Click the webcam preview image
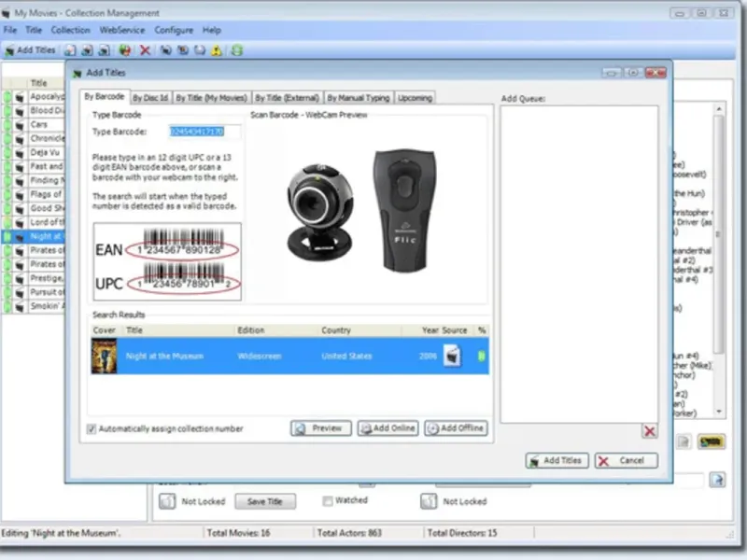747x560 pixels. (x=319, y=213)
